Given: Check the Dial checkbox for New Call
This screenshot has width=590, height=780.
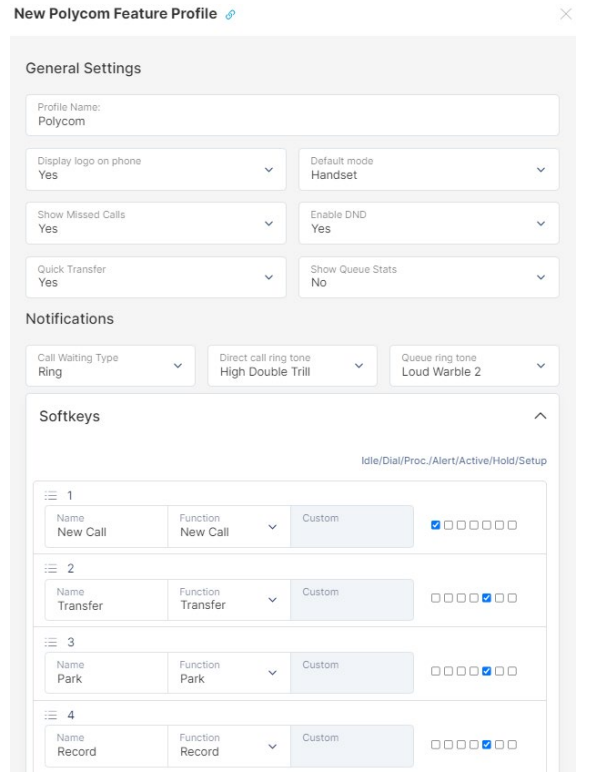Looking at the screenshot, I should point(448,525).
